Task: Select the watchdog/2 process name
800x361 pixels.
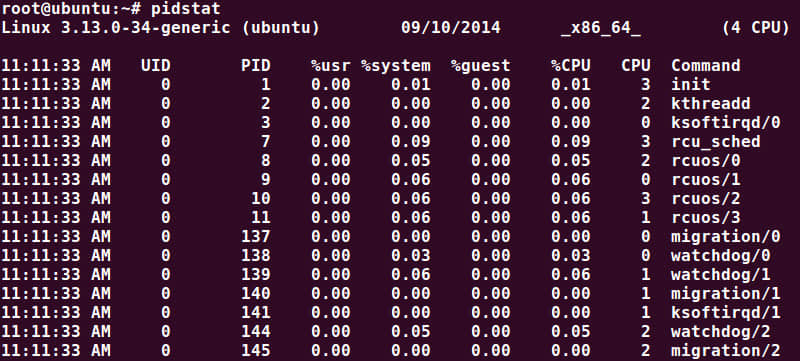Action: (720, 331)
